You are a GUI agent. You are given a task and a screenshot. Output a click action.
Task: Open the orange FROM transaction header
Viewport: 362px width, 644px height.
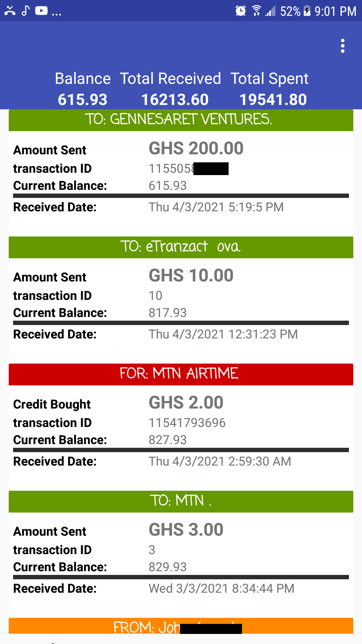click(181, 626)
